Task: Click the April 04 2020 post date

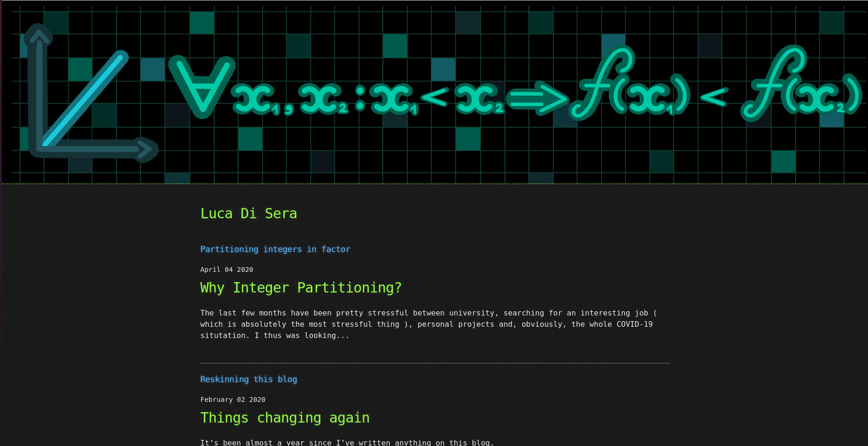Action: [226, 269]
